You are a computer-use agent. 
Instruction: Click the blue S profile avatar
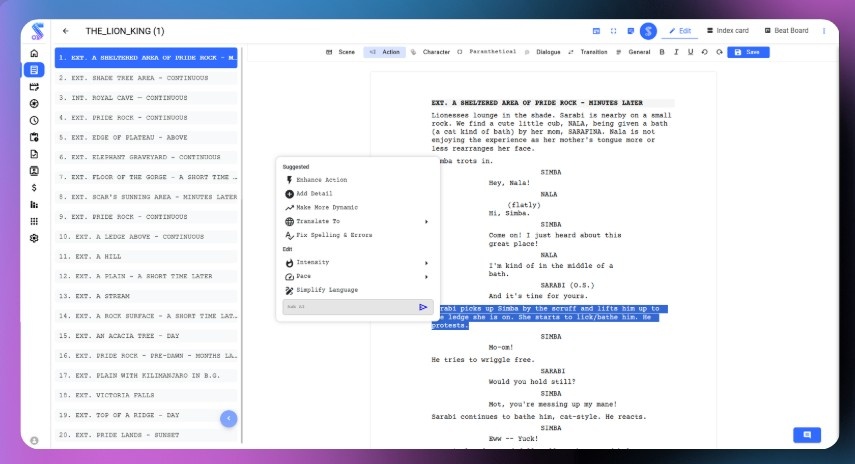pyautogui.click(x=648, y=31)
